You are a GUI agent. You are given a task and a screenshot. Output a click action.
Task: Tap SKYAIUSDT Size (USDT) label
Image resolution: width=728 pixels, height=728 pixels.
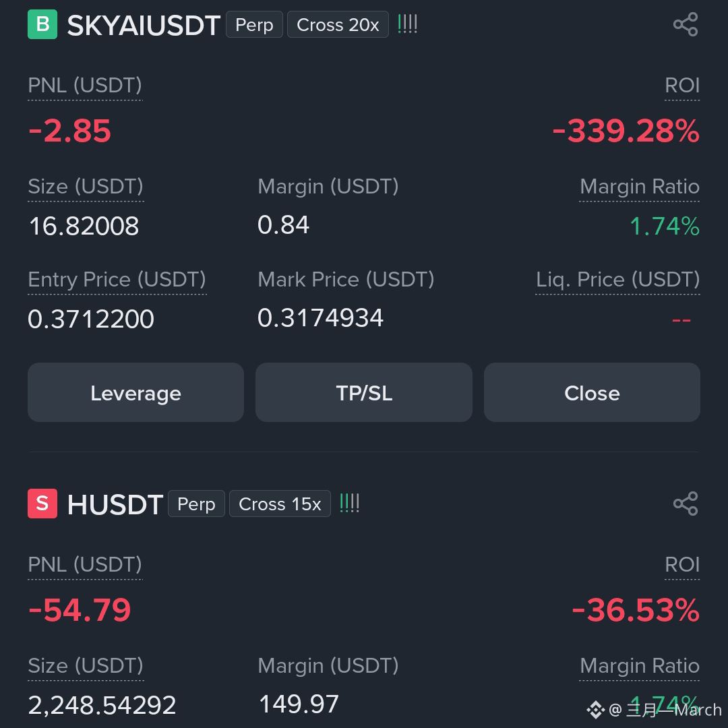pos(86,187)
